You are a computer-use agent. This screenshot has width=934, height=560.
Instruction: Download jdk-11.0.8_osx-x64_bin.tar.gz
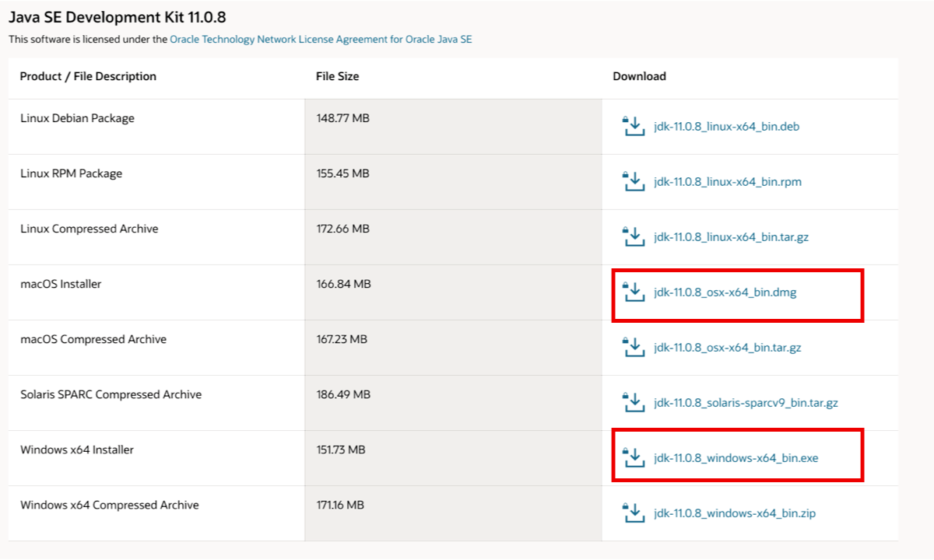pyautogui.click(x=728, y=348)
